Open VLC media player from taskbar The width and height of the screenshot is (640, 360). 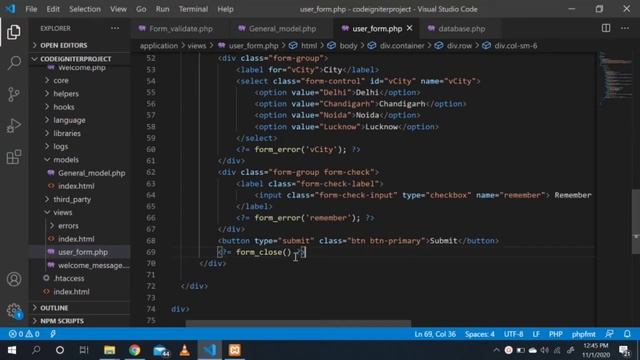(x=184, y=350)
